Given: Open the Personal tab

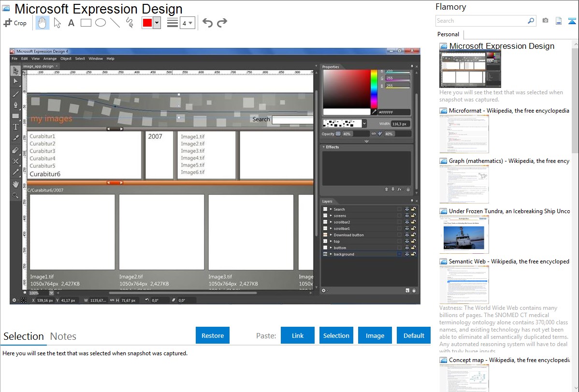Looking at the screenshot, I should (449, 34).
